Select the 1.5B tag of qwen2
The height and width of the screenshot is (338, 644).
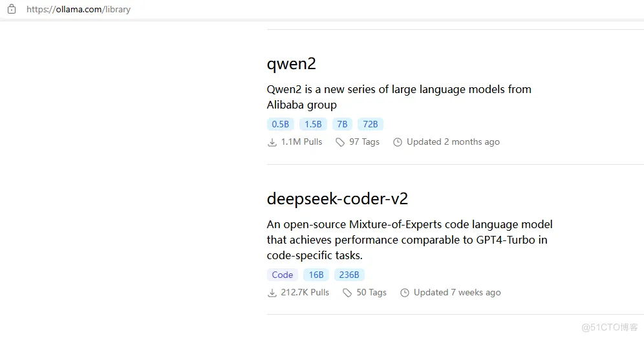click(x=313, y=124)
